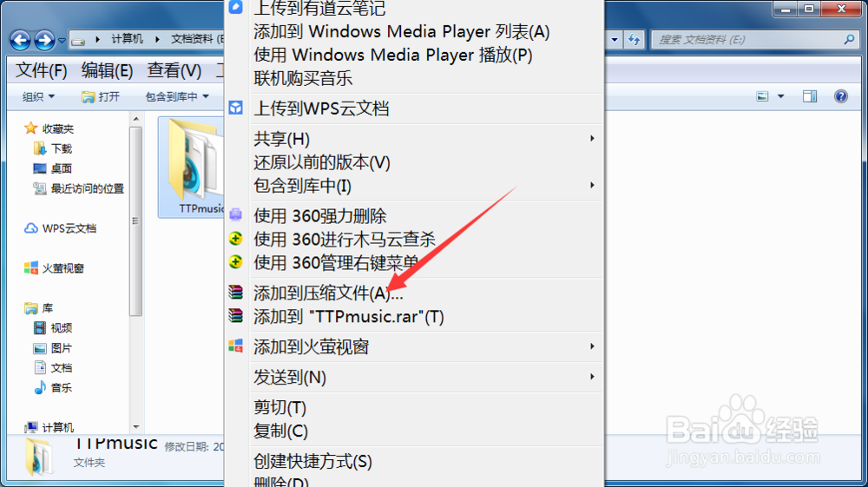Click the change view icon
Viewport: 868px width, 487px height.
click(x=762, y=96)
